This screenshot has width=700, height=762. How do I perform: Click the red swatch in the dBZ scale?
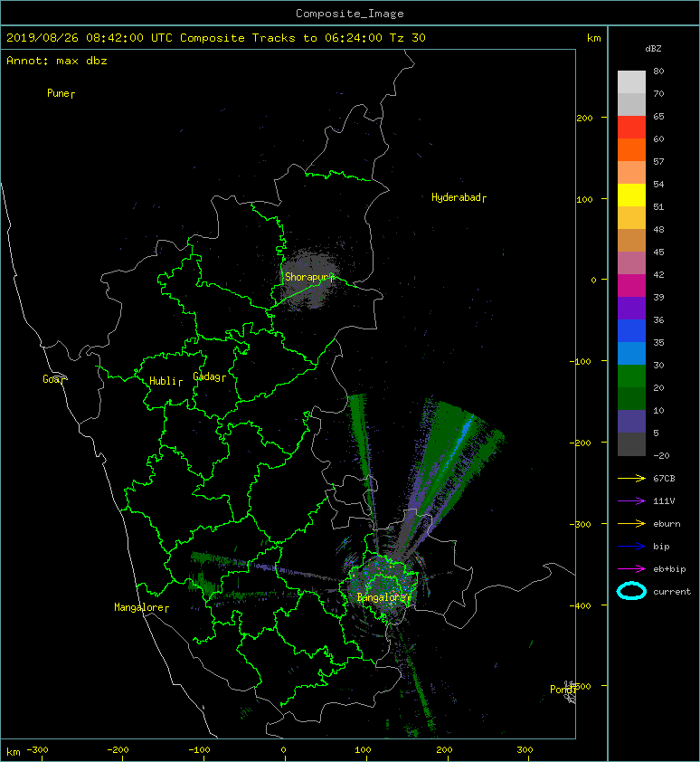[x=631, y=128]
